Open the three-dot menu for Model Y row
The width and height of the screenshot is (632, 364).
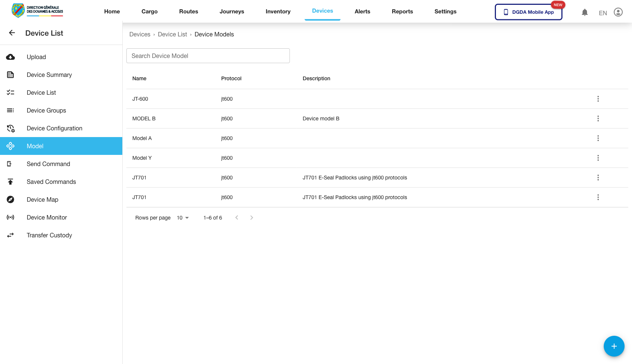[x=598, y=158]
